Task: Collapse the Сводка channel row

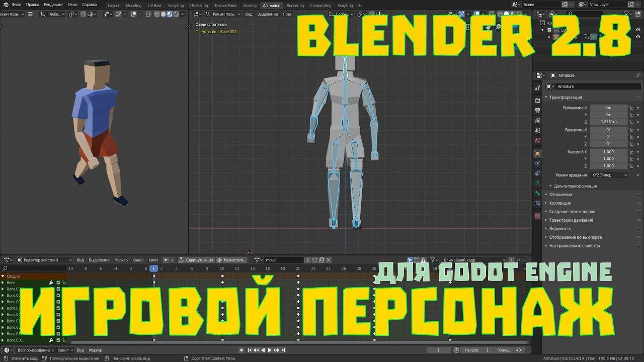Action: [3, 276]
